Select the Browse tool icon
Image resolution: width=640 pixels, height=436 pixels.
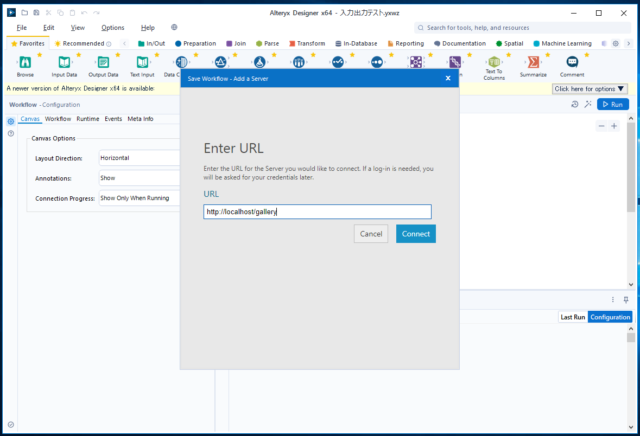pos(25,62)
